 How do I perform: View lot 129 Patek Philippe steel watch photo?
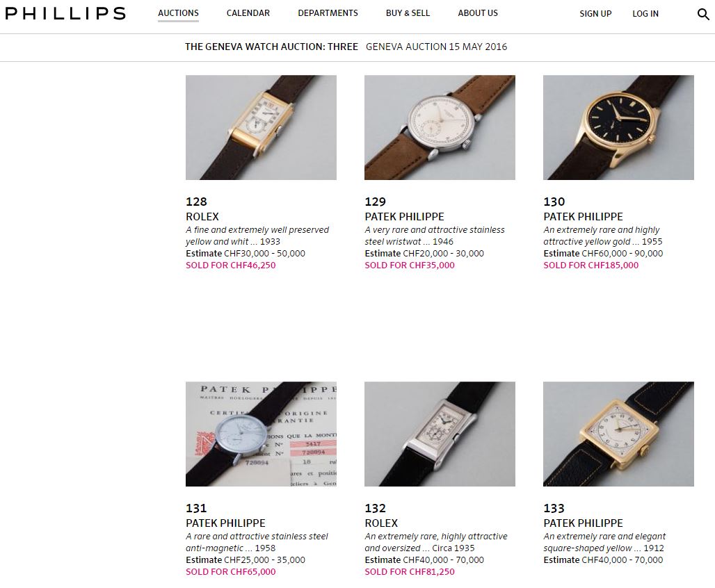point(440,128)
